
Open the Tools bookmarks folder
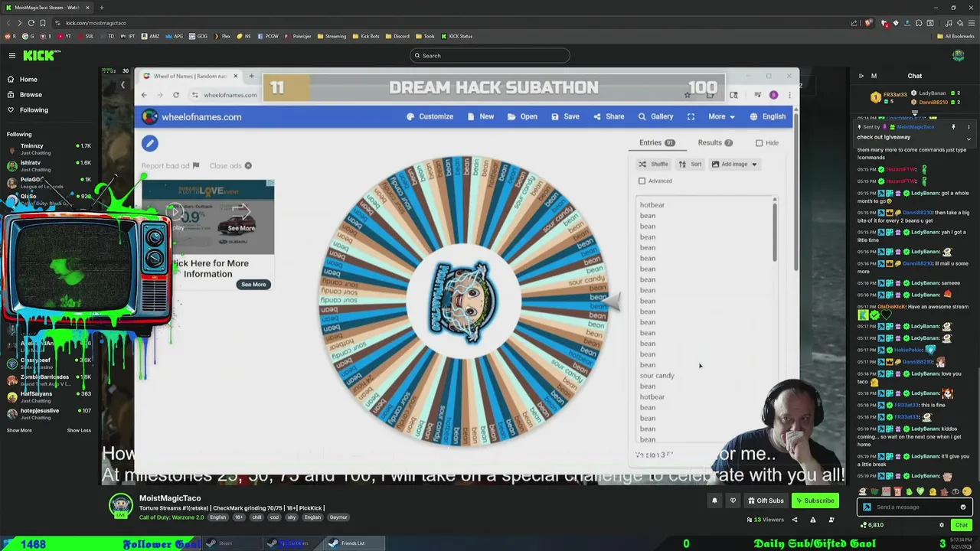(x=425, y=36)
